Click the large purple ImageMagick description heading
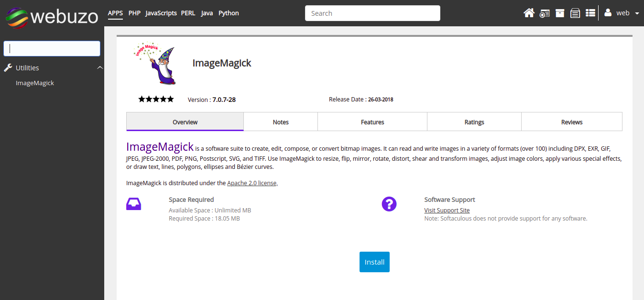The width and height of the screenshot is (644, 300). [160, 146]
